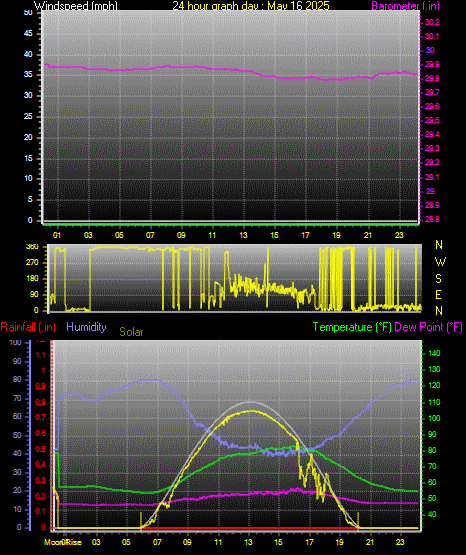466x555 pixels.
Task: Select the Humidity legend label
Action: pos(86,327)
